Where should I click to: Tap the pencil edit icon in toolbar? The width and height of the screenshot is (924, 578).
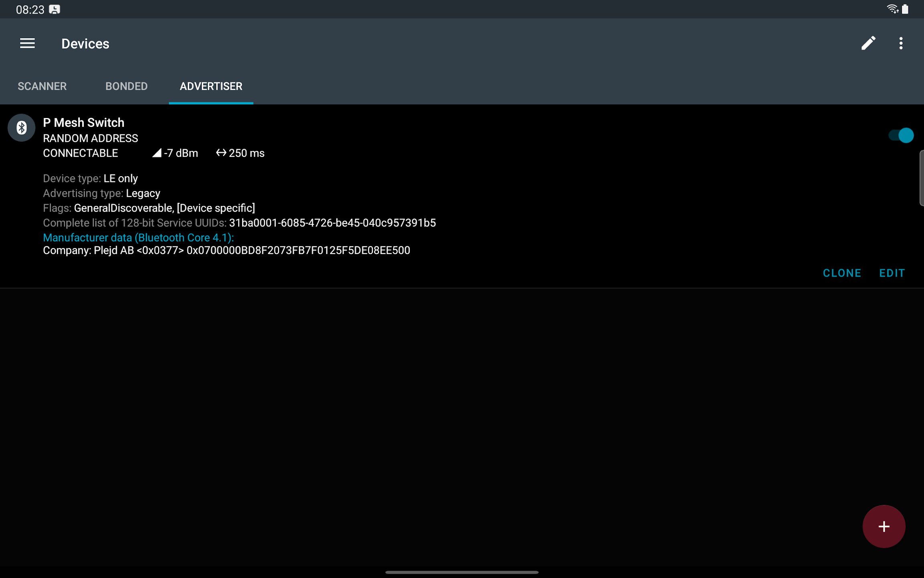[868, 43]
